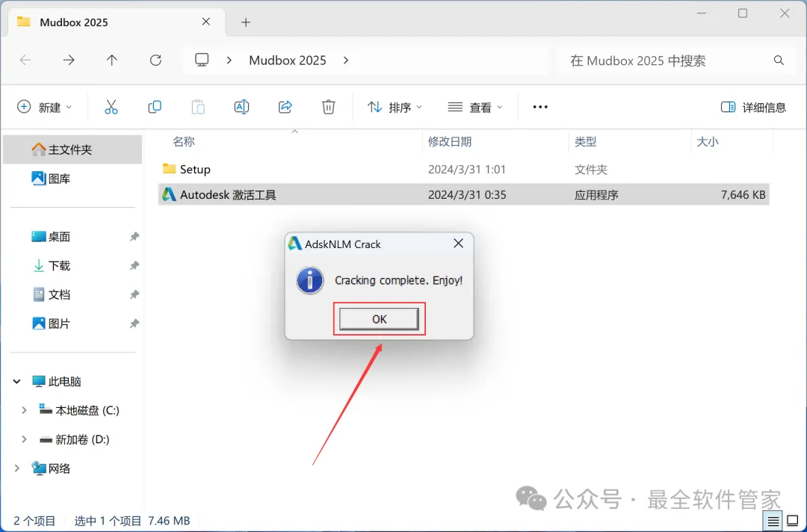Click date 2024/3/31 1:01 of Setup
The width and height of the screenshot is (807, 532).
tap(467, 170)
